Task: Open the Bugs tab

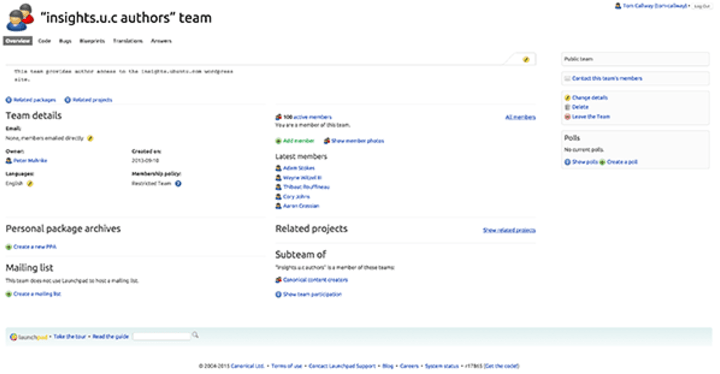Action: [65, 41]
